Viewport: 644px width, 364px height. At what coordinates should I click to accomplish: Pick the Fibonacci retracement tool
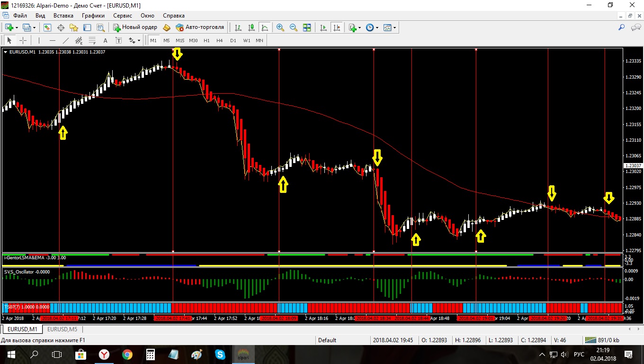pos(92,40)
